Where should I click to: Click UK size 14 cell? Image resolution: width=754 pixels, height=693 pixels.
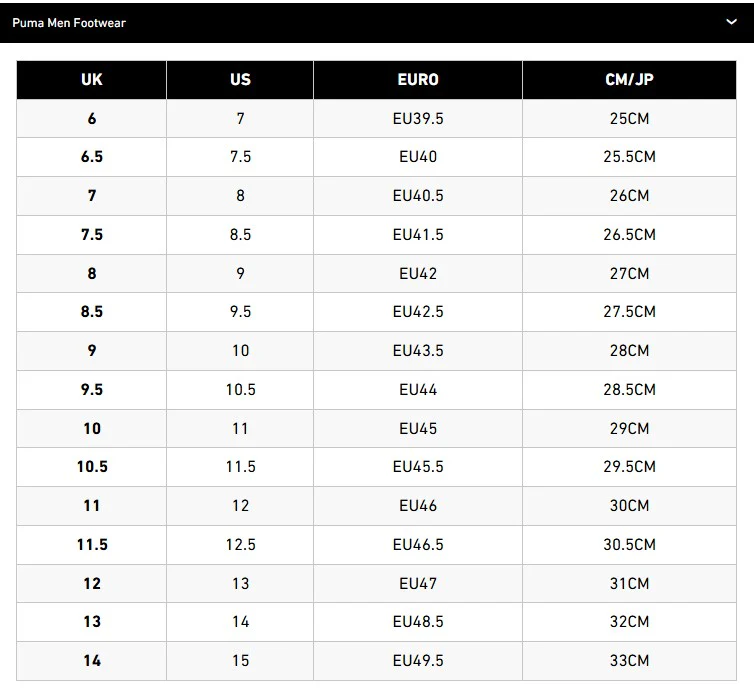[92, 661]
